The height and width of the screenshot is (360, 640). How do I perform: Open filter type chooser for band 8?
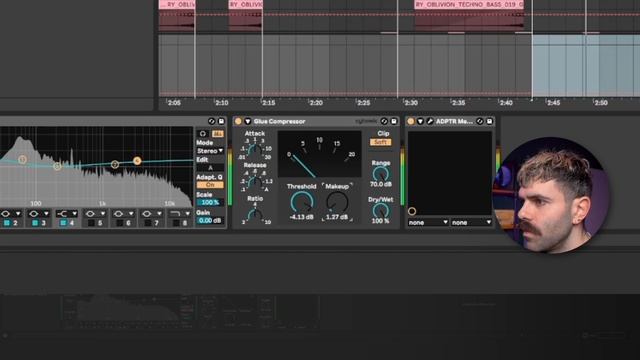pyautogui.click(x=180, y=213)
